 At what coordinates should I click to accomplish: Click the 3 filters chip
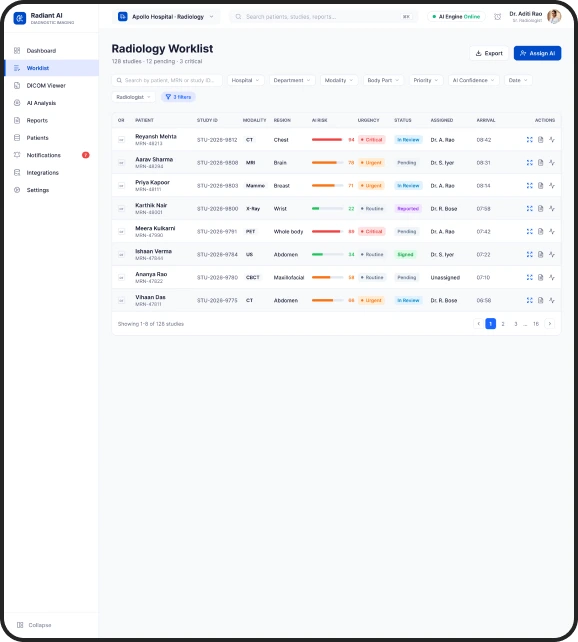point(178,97)
